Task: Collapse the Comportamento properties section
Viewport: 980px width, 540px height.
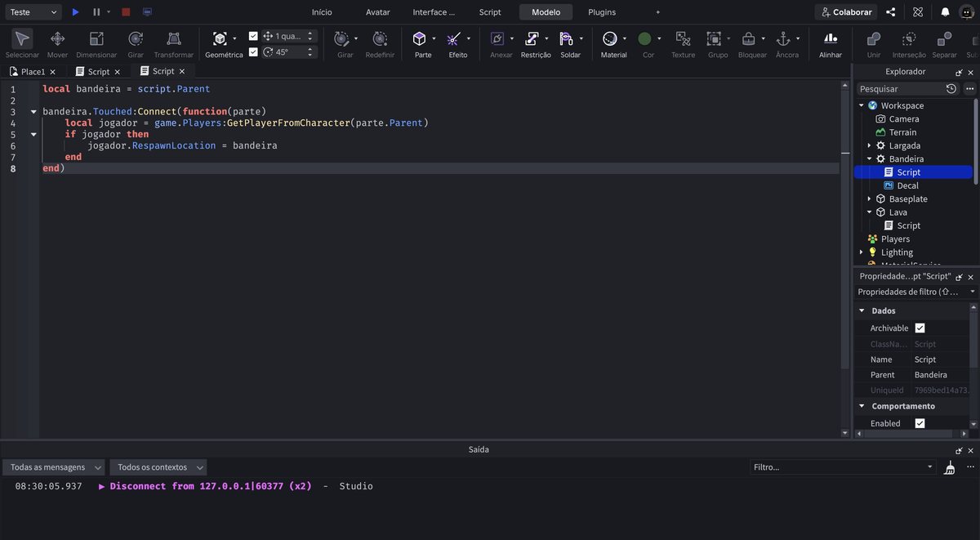Action: 862,406
